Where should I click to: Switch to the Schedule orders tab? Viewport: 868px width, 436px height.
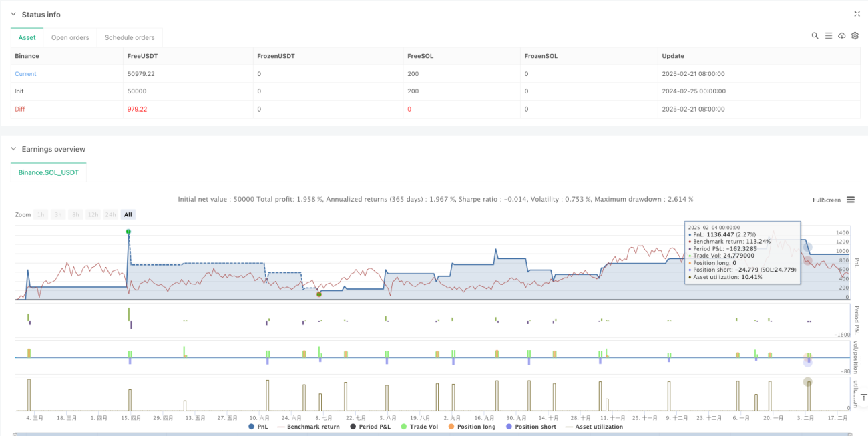(130, 37)
